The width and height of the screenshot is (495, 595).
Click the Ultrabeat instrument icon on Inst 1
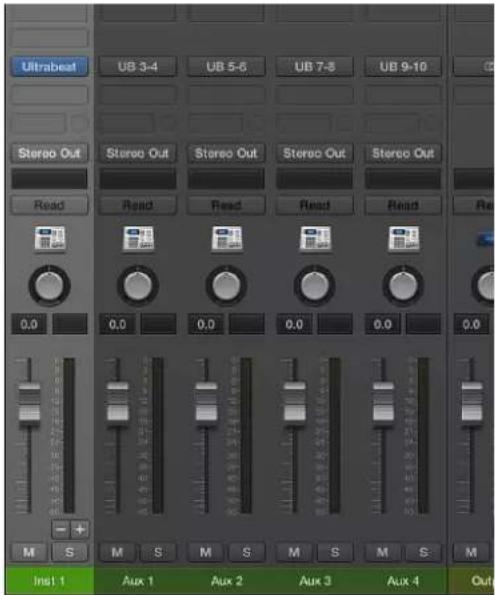[50, 239]
